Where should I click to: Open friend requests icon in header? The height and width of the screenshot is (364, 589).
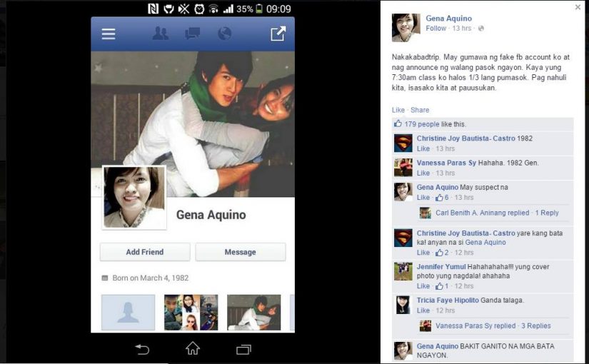(161, 34)
